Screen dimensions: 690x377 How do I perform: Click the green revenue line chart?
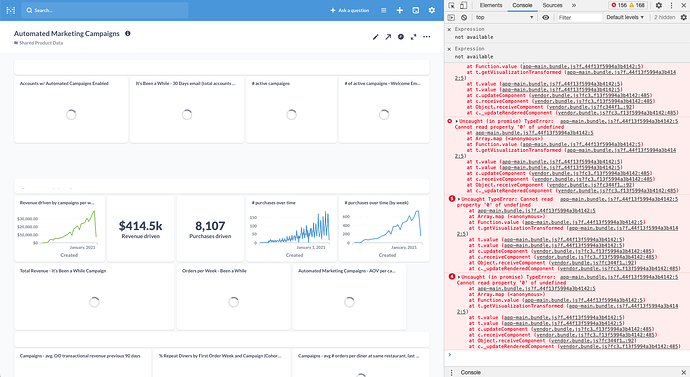69,227
